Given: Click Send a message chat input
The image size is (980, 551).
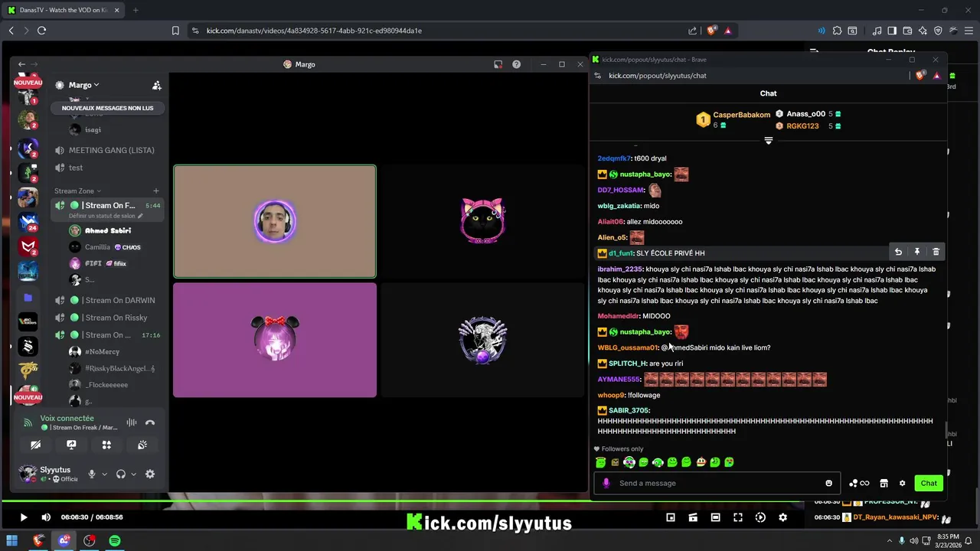Looking at the screenshot, I should coord(716,483).
